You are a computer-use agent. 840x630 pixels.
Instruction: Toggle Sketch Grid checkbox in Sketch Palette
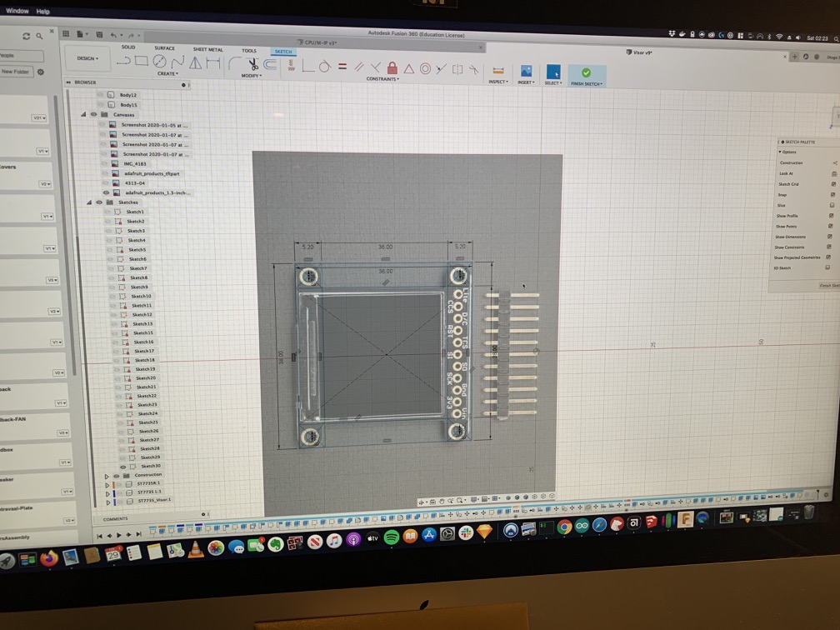coord(833,183)
